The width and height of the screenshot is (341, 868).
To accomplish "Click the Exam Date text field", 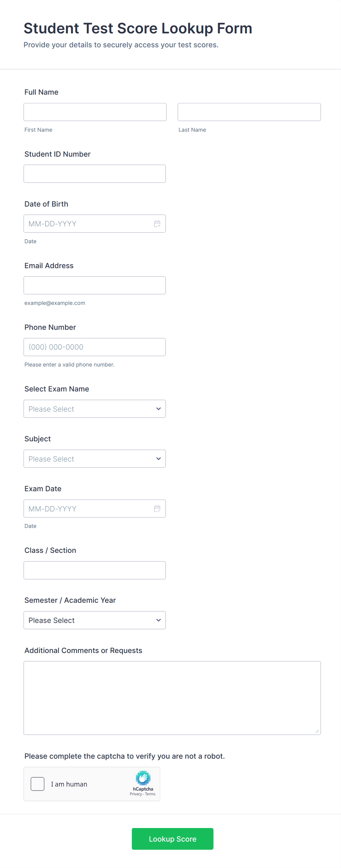I will coord(88,508).
